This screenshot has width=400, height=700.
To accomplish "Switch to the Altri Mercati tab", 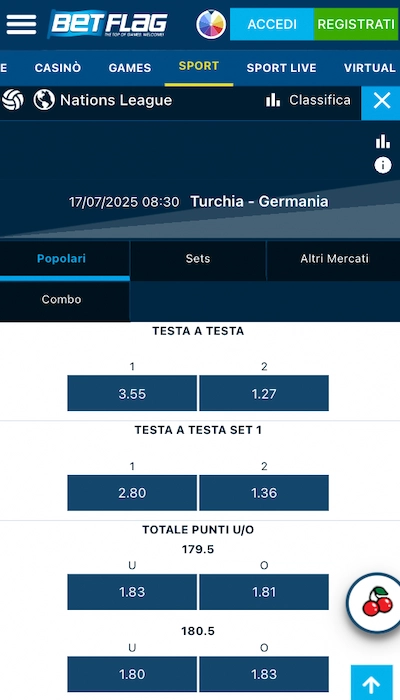I will (x=334, y=259).
